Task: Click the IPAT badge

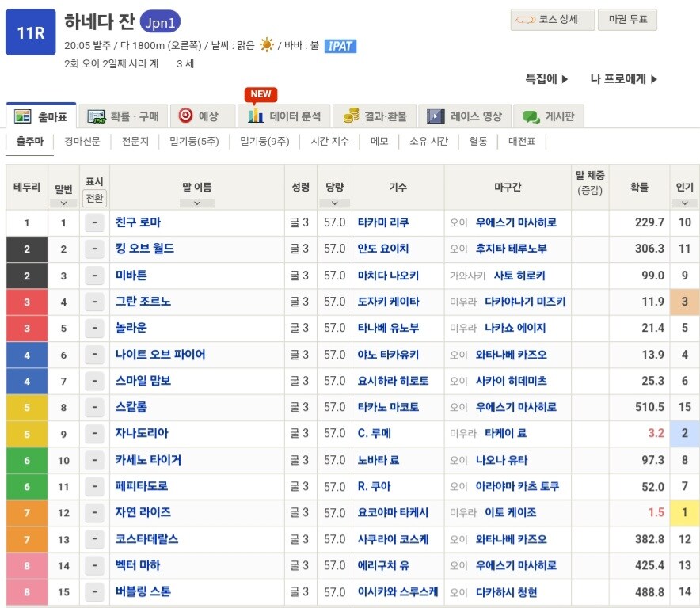Action: [x=339, y=47]
